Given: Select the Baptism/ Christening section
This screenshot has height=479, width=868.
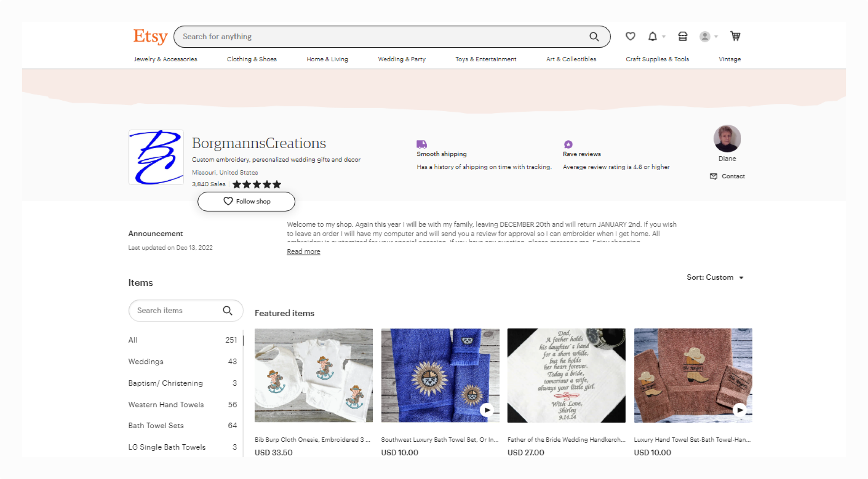Looking at the screenshot, I should [183, 383].
